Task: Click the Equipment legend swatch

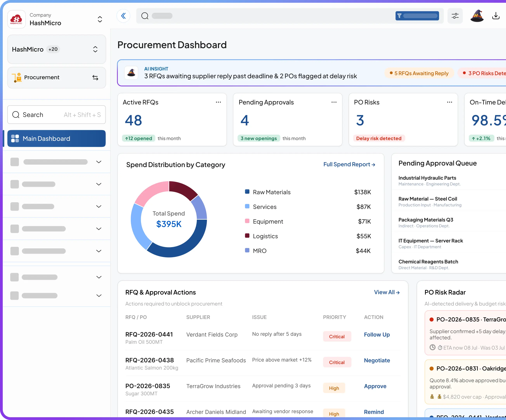Action: point(247,221)
